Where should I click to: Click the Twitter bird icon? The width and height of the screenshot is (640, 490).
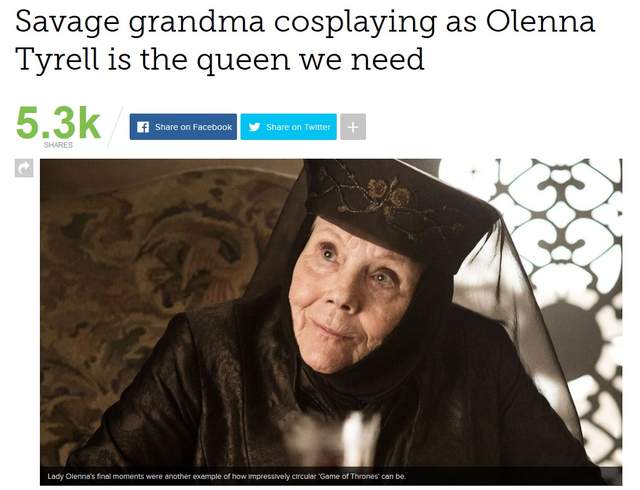coord(254,127)
